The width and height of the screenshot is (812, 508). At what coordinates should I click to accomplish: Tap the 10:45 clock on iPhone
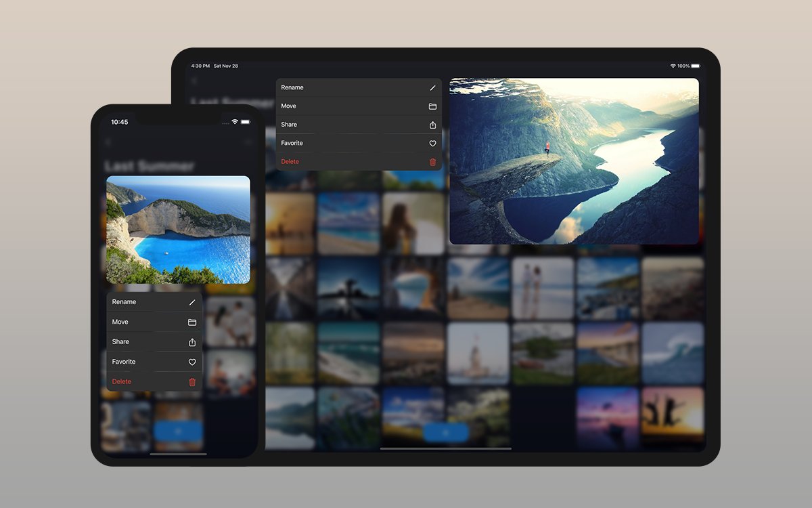(x=120, y=122)
